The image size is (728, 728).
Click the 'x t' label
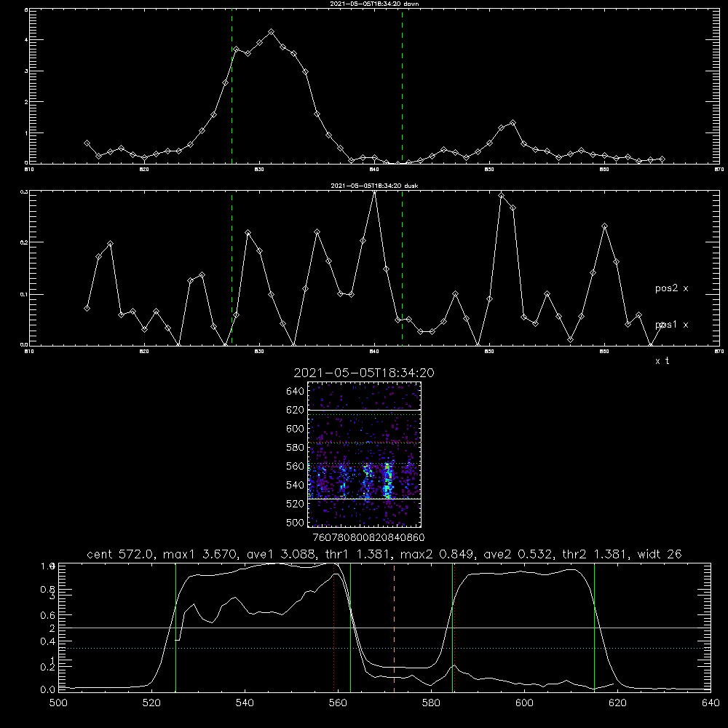click(x=662, y=361)
